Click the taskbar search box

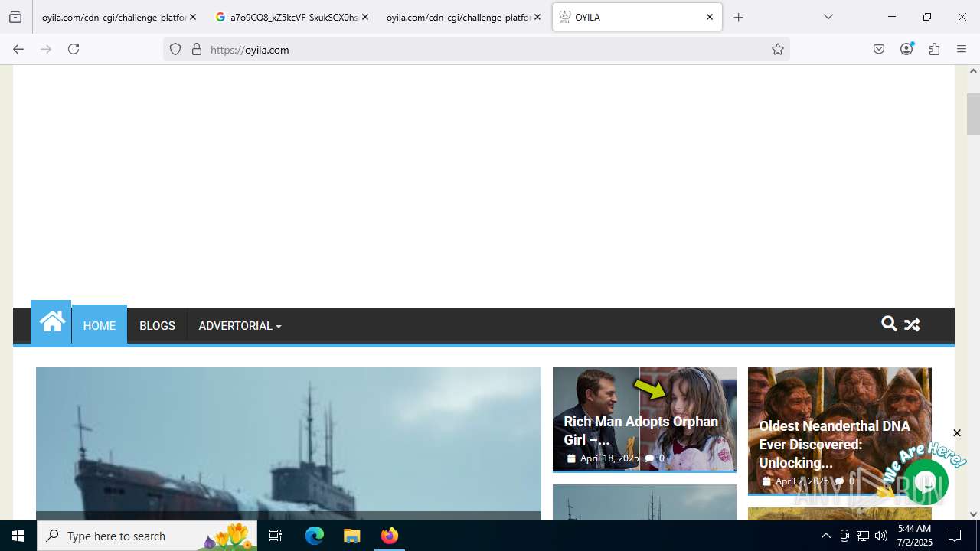147,536
